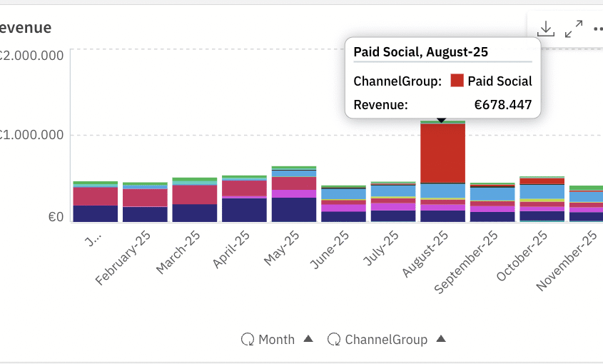Click the red Paid Social swatch in tooltip

click(x=457, y=81)
